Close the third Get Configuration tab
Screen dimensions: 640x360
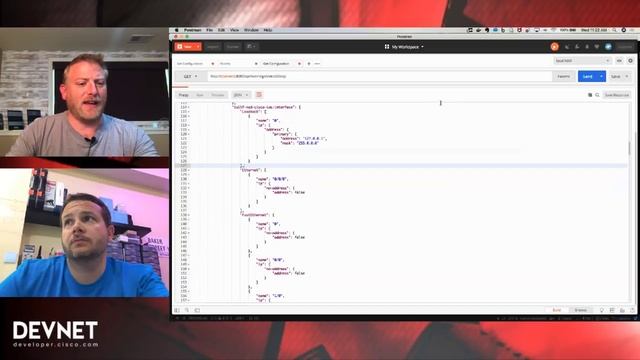pos(299,64)
